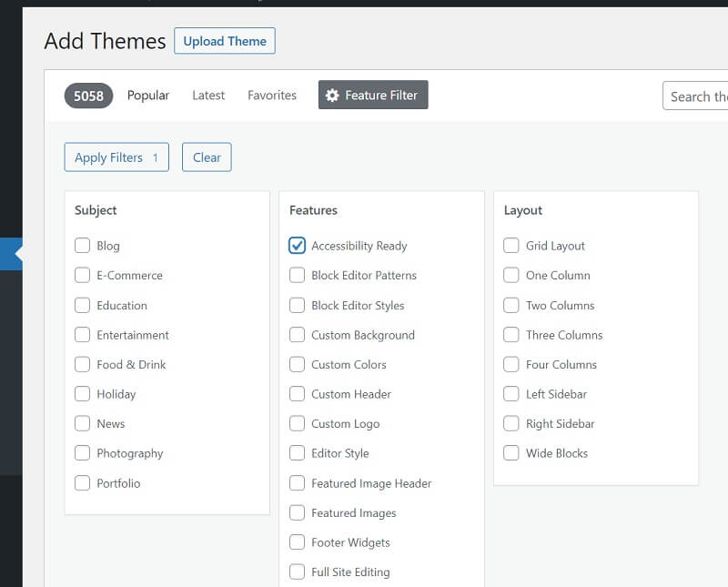Click the 'Photography' label text

pos(130,453)
